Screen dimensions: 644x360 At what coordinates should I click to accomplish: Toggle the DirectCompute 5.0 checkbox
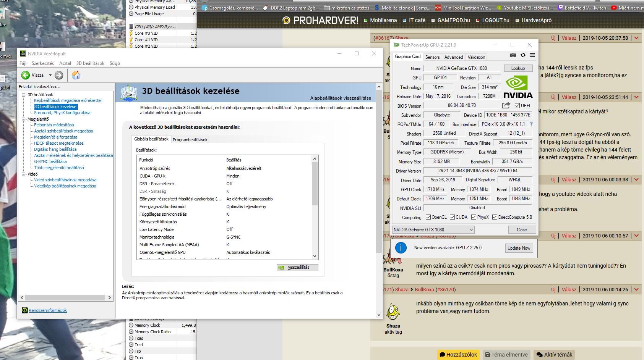coord(495,217)
